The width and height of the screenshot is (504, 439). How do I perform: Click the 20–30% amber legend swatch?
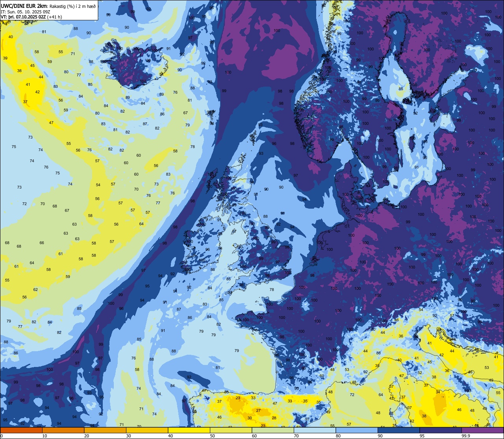(105, 430)
